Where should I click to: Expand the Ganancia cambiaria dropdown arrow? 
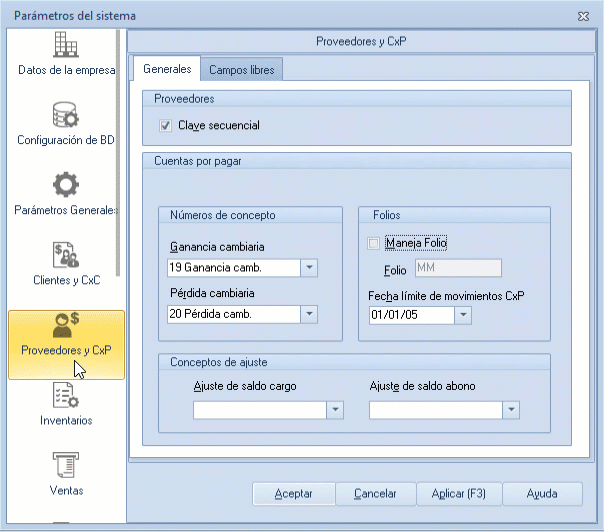pos(309,268)
